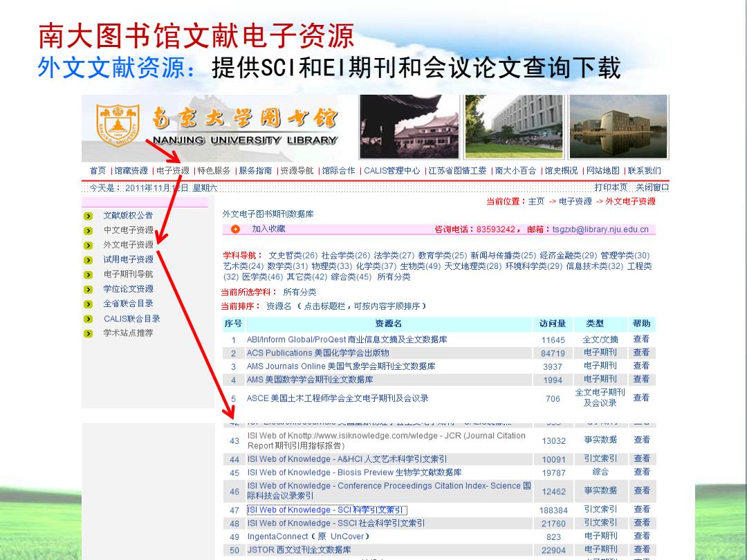Open ISI Web of Knowledge - SSCI link
This screenshot has width=747, height=560.
coord(336,523)
